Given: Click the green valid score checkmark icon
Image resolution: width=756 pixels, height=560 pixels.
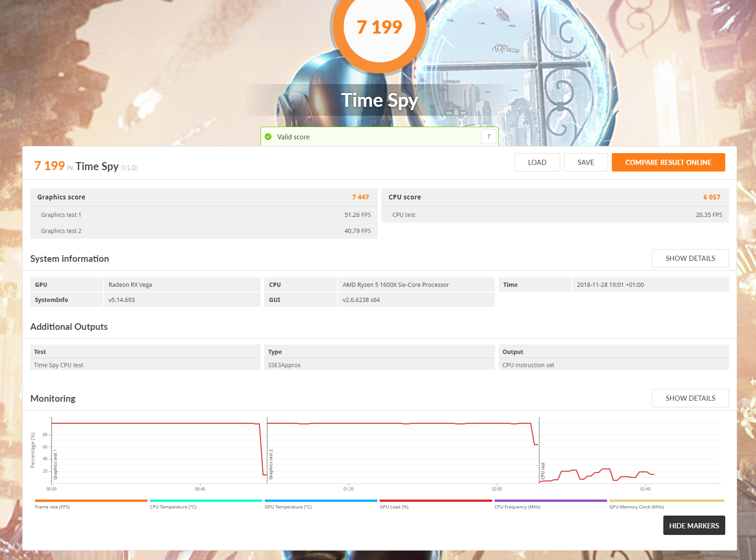Looking at the screenshot, I should click(268, 137).
